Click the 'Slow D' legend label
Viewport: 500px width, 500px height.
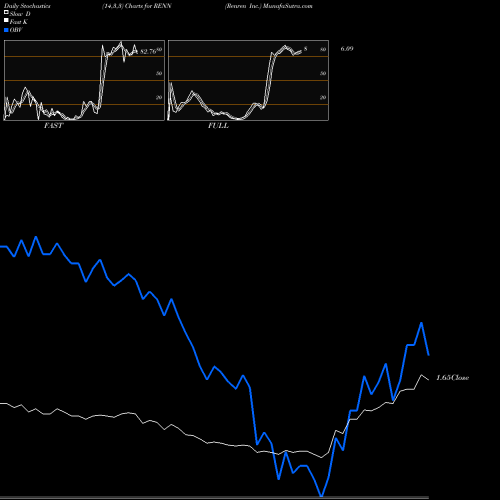pyautogui.click(x=20, y=14)
